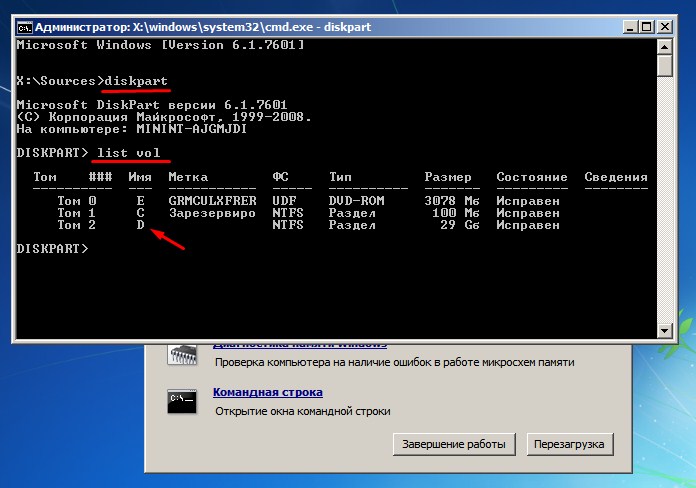This screenshot has width=696, height=488.
Task: Click the Microsoft DiskPart версии 6.1.7601 line
Action: coord(152,105)
